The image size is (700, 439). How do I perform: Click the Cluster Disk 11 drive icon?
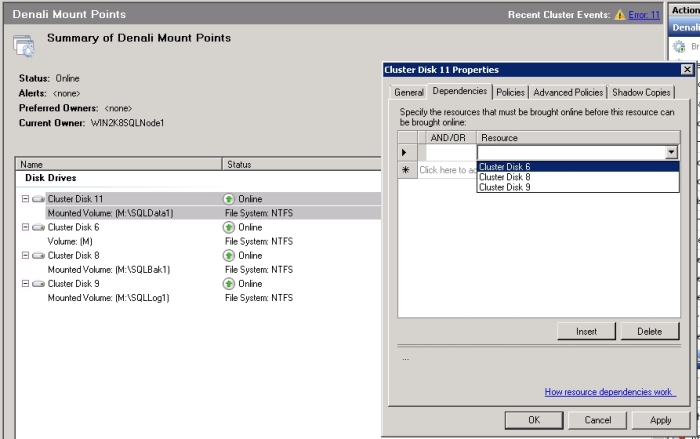coord(38,199)
